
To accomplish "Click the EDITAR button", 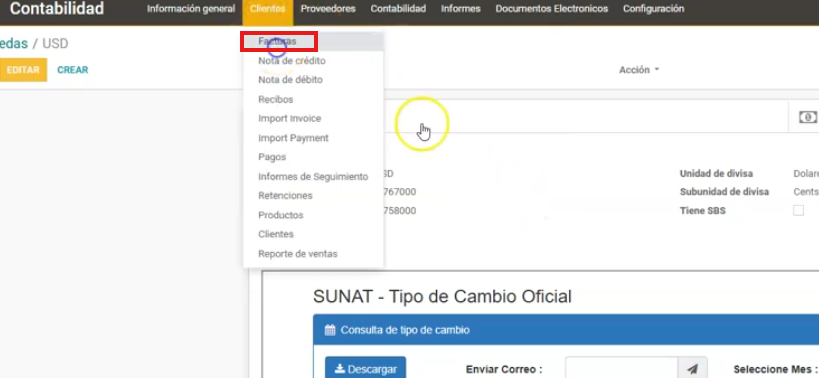I will click(x=23, y=70).
